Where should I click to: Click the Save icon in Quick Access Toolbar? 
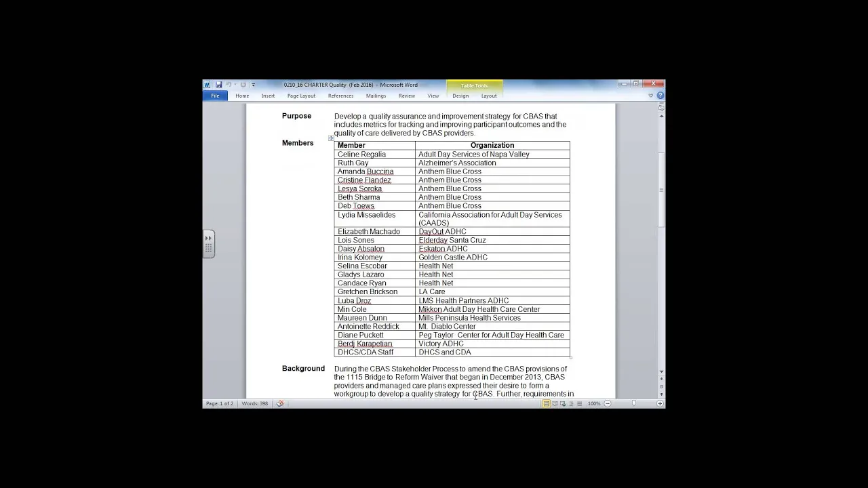tap(218, 85)
